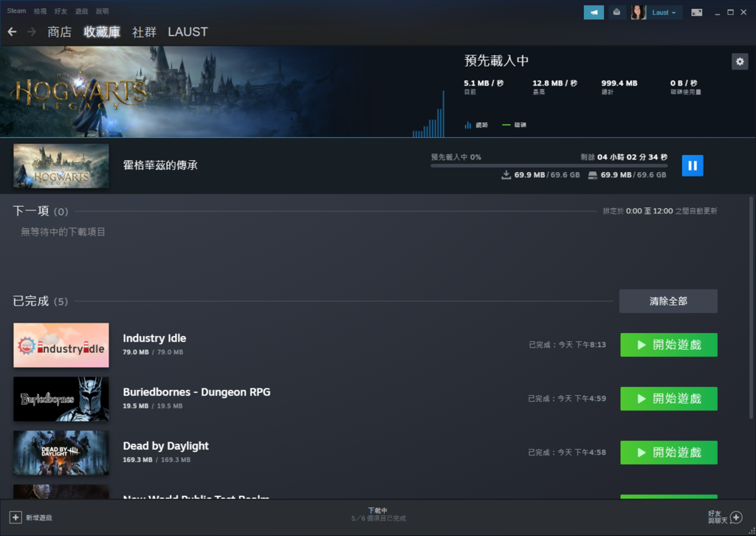This screenshot has height=536, width=756.
Task: Open the small Hogwarts Legacy thumbnail
Action: (x=61, y=166)
